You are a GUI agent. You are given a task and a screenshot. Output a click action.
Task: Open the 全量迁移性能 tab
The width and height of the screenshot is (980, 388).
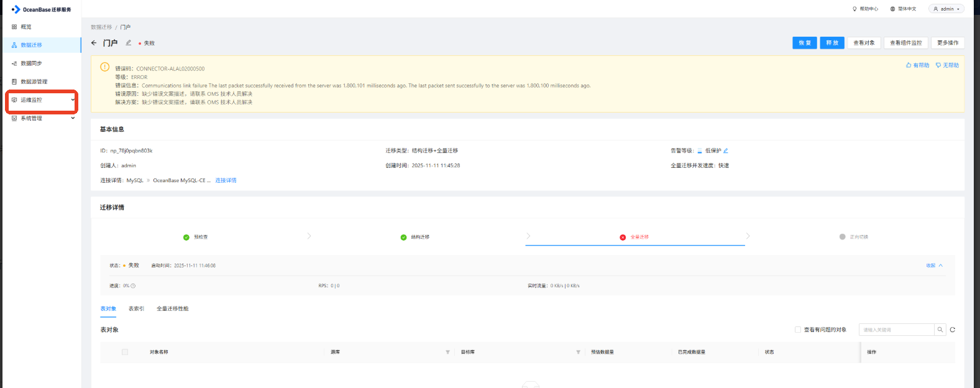point(172,308)
